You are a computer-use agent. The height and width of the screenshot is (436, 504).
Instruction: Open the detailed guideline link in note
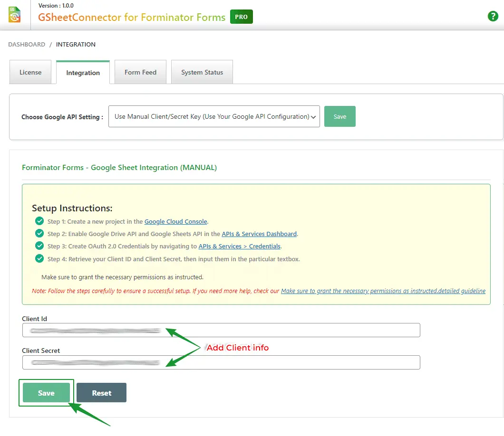[383, 291]
